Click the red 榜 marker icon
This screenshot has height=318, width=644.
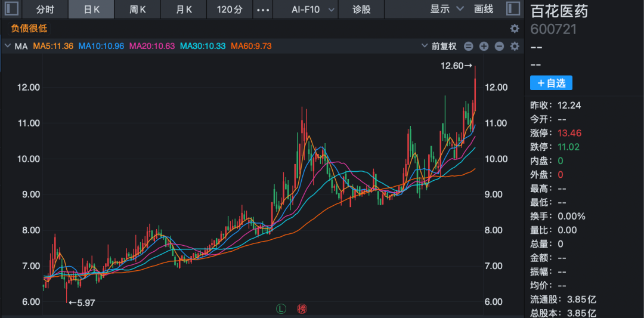click(x=301, y=308)
